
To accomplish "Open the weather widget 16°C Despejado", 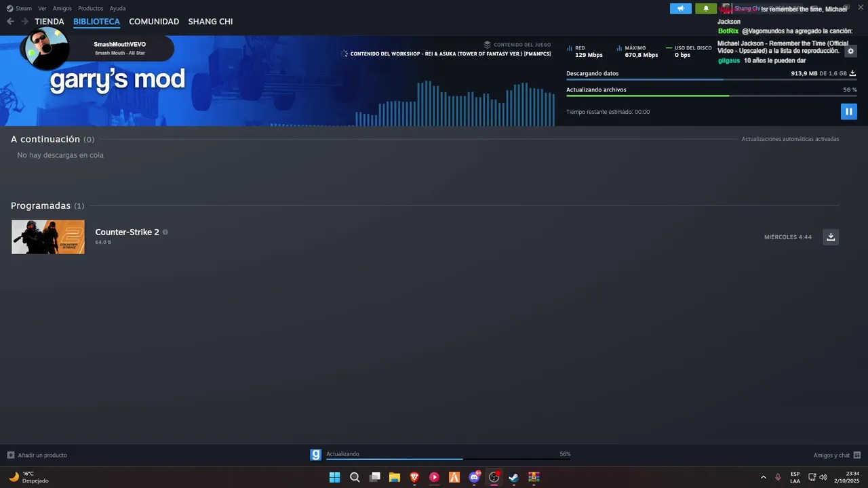I will 28,477.
